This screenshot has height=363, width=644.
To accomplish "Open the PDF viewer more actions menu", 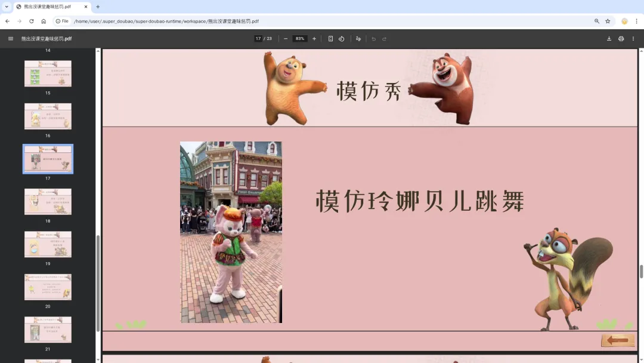I will (633, 39).
